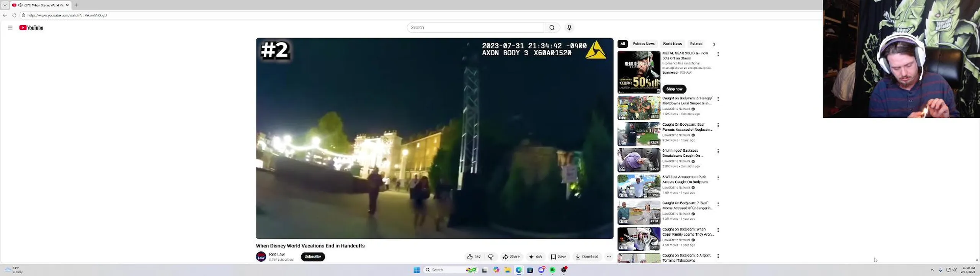Open File Explorer from the taskbar
The image size is (980, 276).
[x=507, y=270]
